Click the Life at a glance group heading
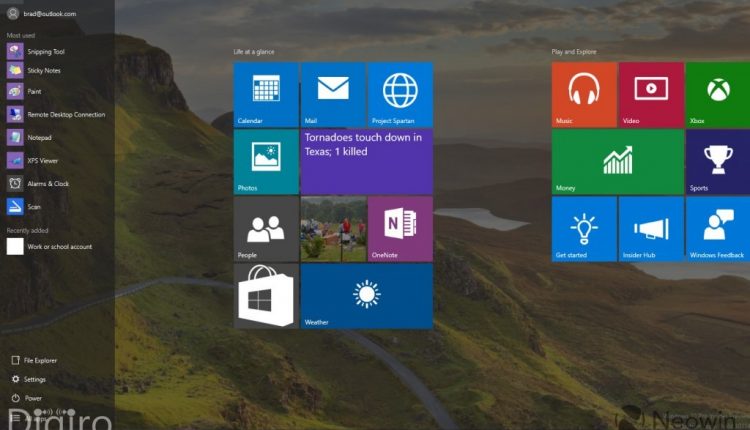 254,52
